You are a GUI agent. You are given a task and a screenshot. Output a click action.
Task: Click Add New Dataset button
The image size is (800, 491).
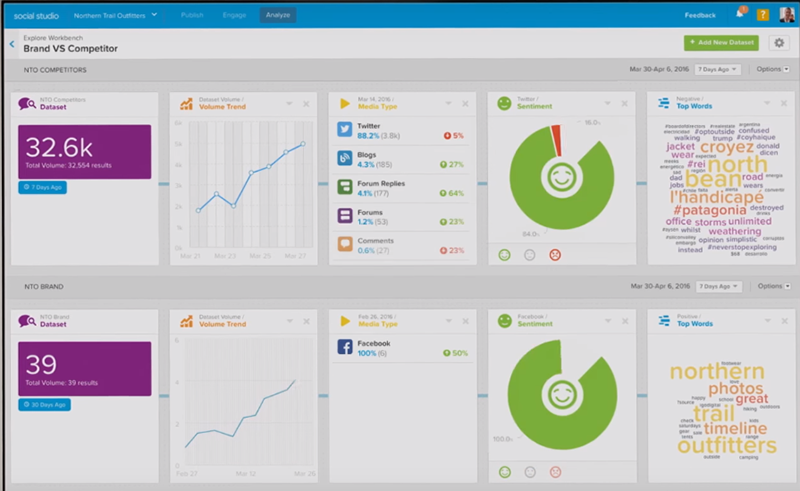coord(720,43)
